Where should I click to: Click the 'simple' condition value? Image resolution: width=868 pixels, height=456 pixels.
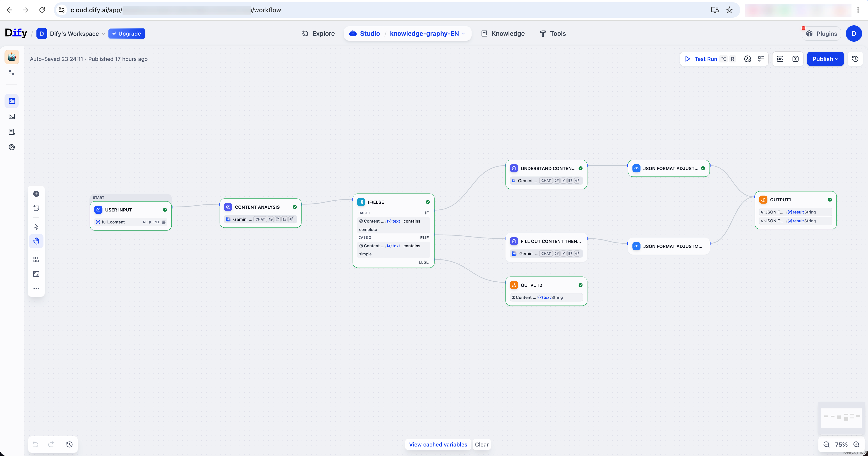(365, 254)
